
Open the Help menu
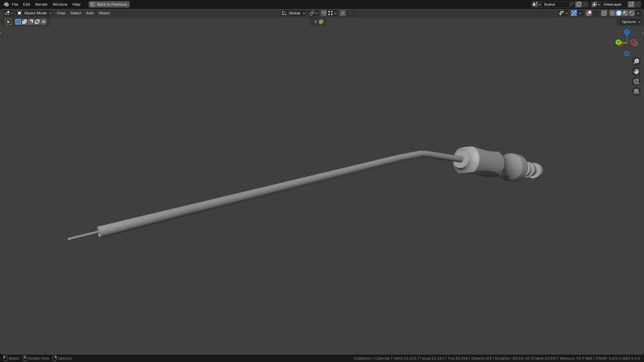pos(76,4)
